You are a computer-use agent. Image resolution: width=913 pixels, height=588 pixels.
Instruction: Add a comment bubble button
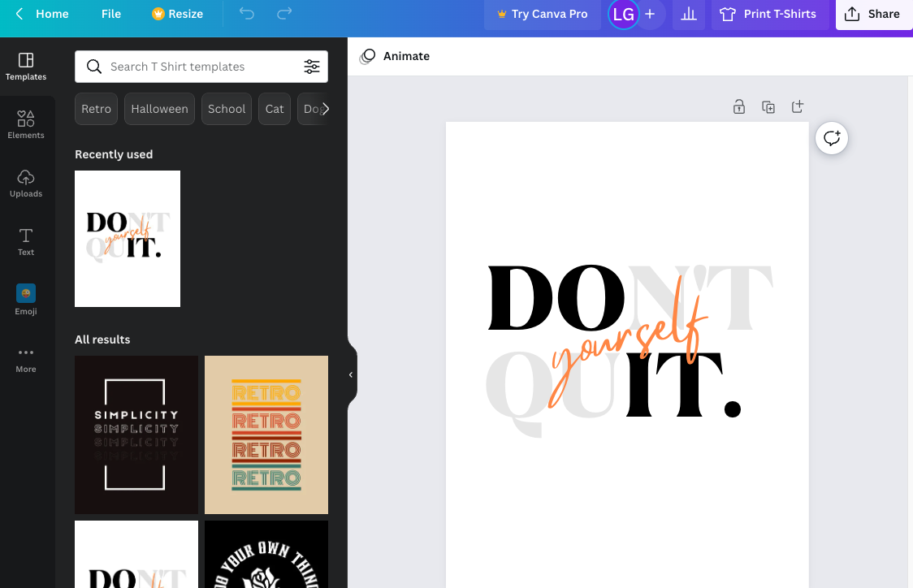[832, 139]
